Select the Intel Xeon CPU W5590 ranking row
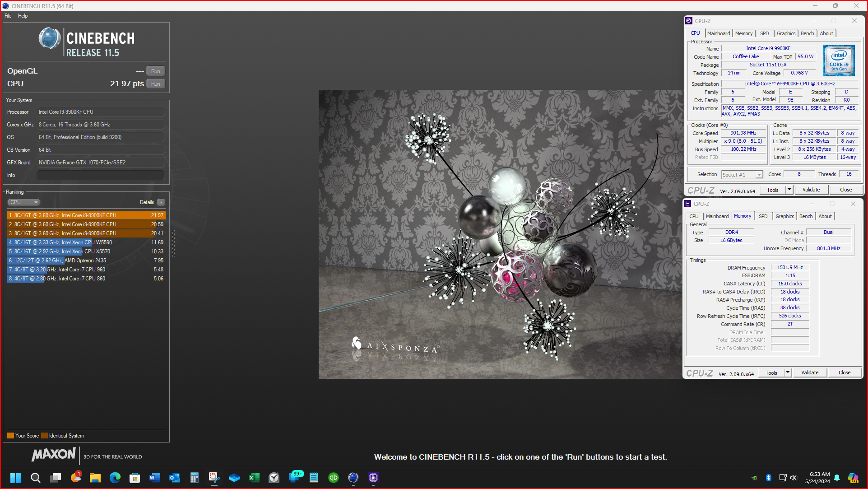Viewport: 868px width, 489px height. click(x=86, y=242)
